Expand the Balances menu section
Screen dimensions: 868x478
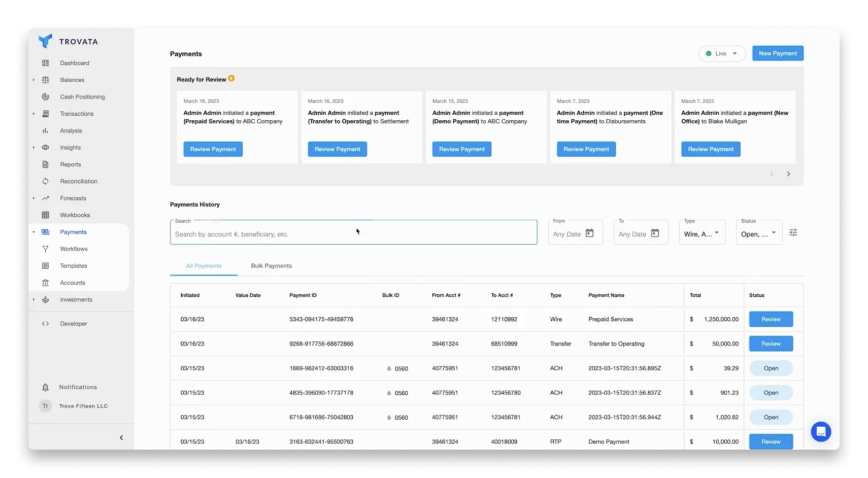(x=34, y=80)
